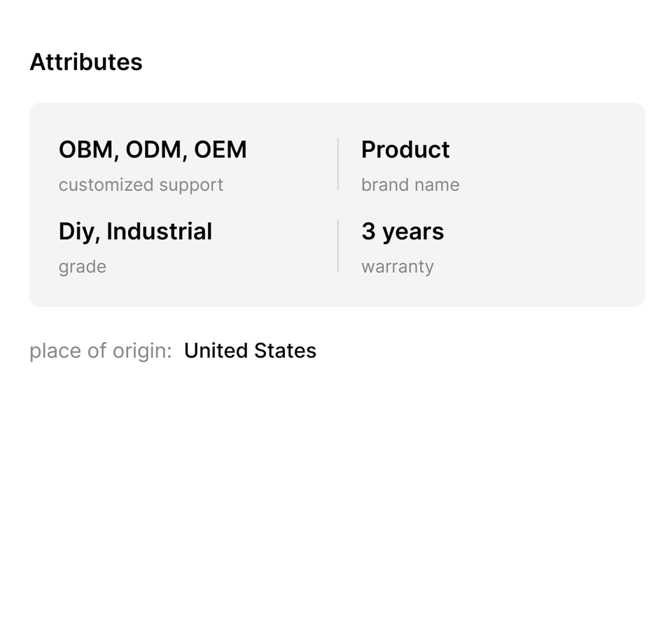Click the vertical divider left of Product
Viewport: 672px width, 638px height.
[338, 164]
